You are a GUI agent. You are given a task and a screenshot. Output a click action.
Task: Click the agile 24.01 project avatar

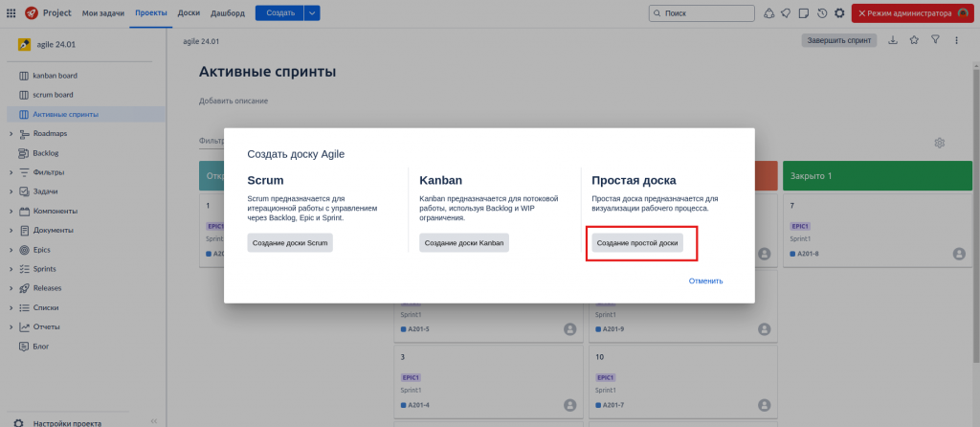pyautogui.click(x=24, y=44)
